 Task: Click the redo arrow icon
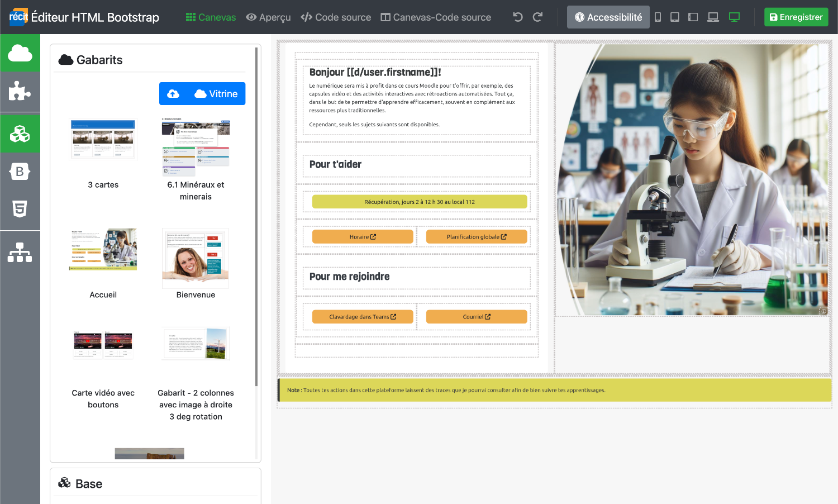[537, 17]
